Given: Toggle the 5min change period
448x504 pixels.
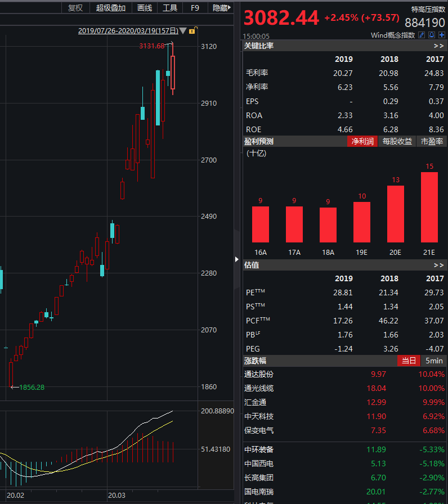Looking at the screenshot, I should pos(434,361).
